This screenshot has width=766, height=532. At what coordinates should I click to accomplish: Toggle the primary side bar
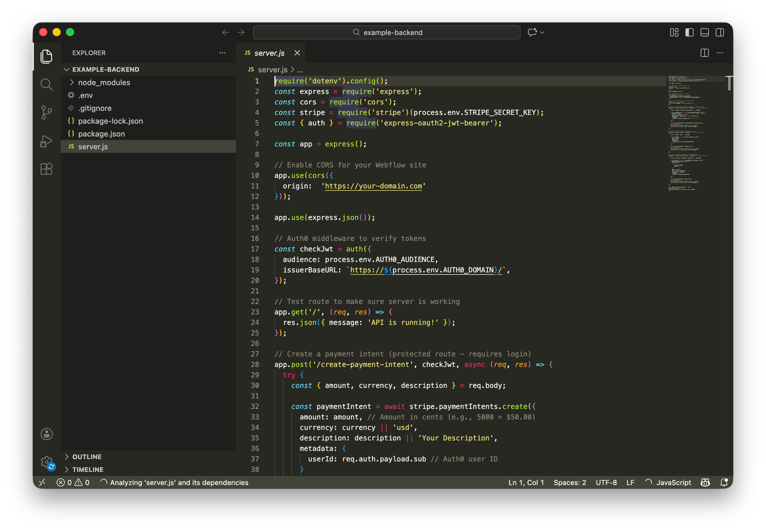pyautogui.click(x=689, y=32)
